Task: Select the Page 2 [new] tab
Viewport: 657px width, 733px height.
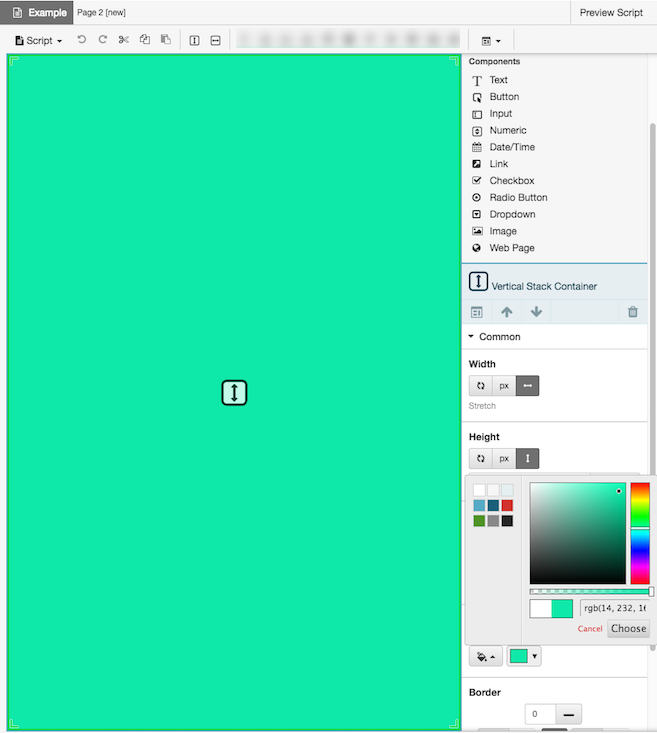Action: [x=101, y=13]
